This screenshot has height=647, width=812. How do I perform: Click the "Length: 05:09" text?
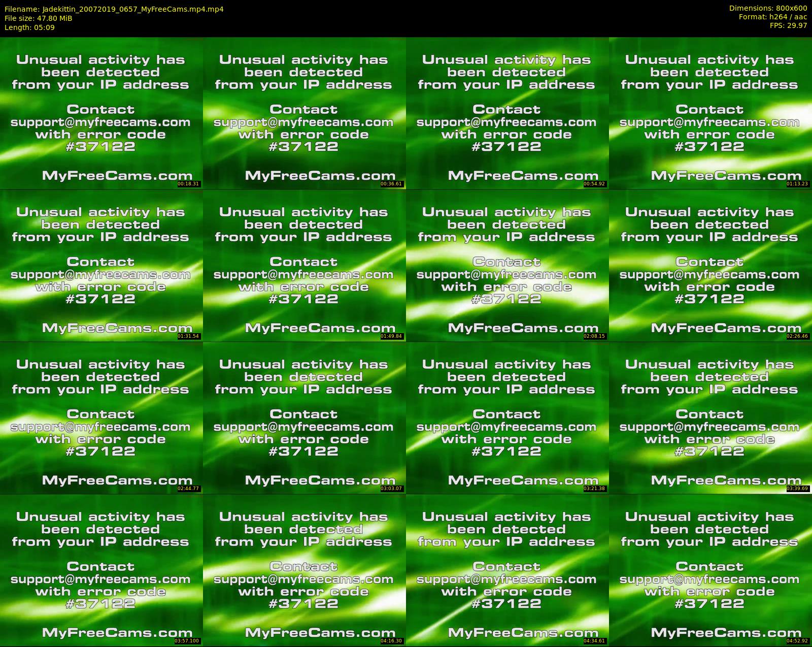click(x=29, y=27)
